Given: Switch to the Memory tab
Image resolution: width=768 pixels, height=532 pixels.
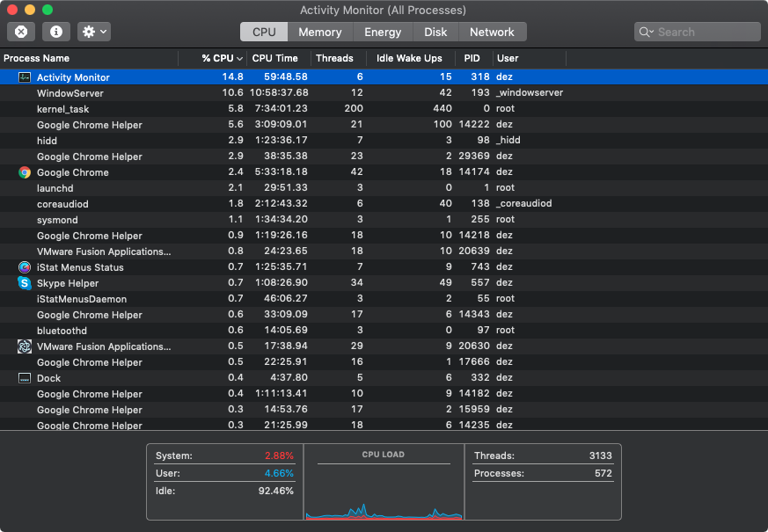Looking at the screenshot, I should (x=320, y=32).
